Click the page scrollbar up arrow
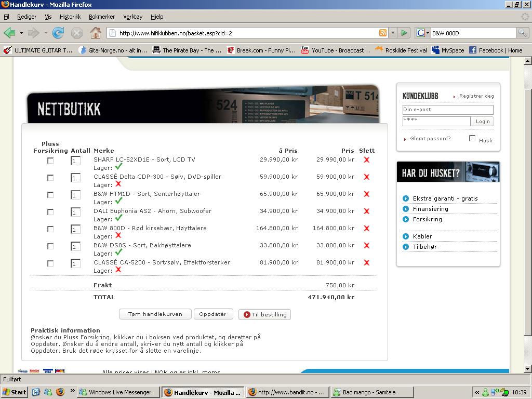The image size is (532, 399). point(527,61)
